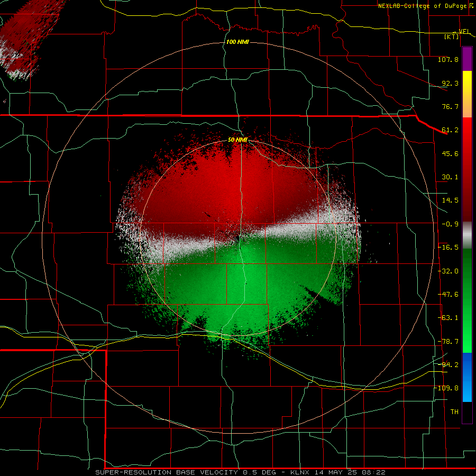Screen dimensions: 476x476
Task: Select the 61.2 legend value
Action: (450, 130)
